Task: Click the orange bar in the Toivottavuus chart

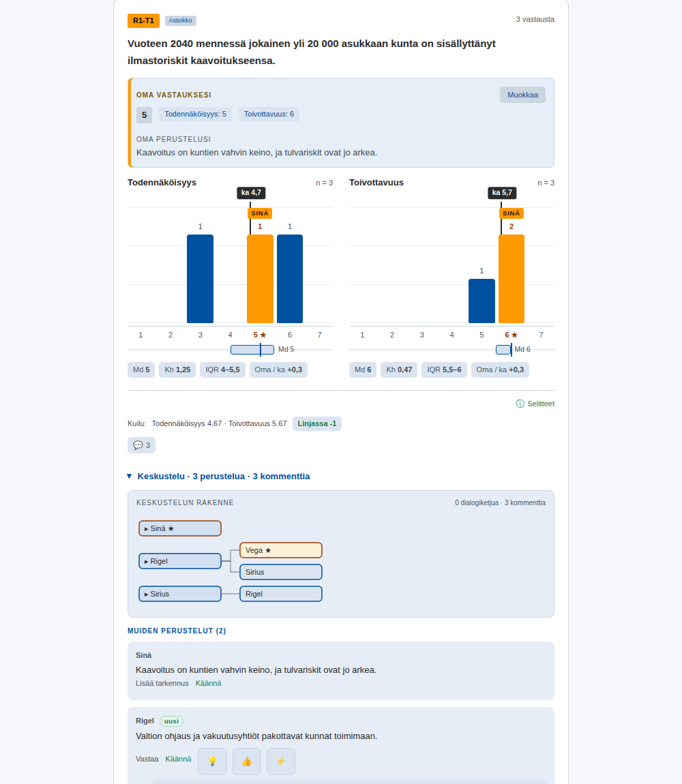Action: coord(512,279)
